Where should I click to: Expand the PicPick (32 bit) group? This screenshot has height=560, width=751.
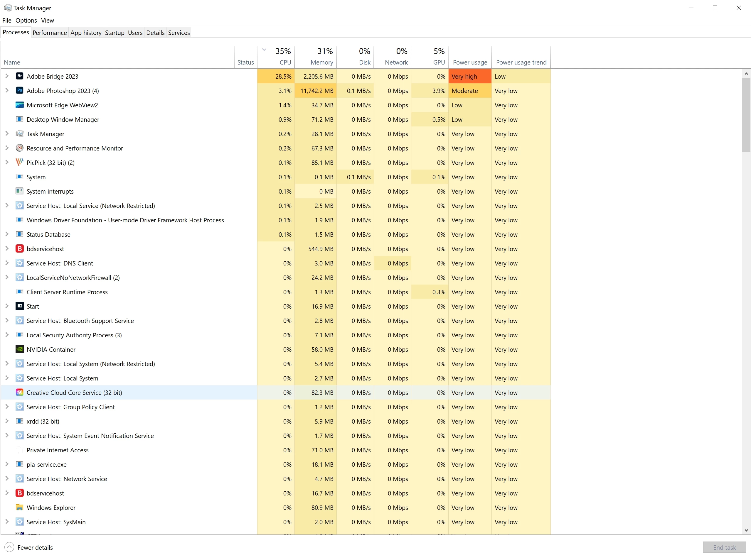[x=7, y=162]
